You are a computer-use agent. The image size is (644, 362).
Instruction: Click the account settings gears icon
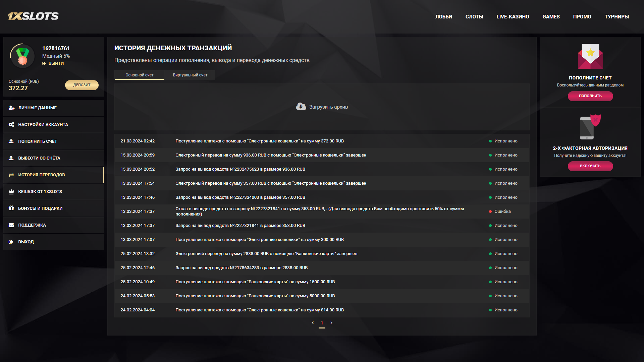tap(11, 125)
